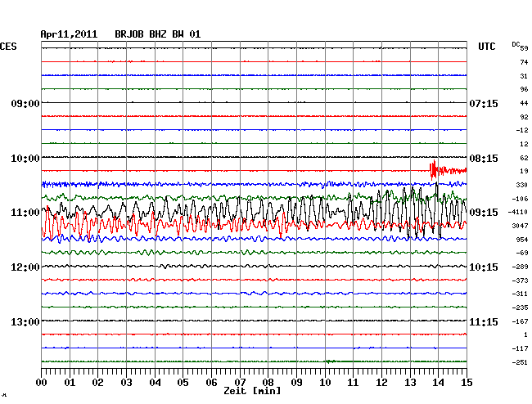Select DC offset value -289
532x404 pixels.
520,267
